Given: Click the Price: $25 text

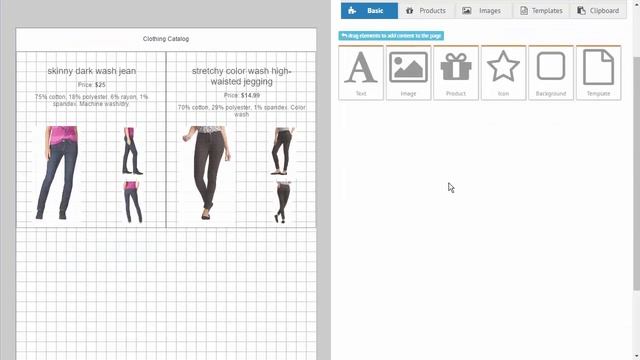Looking at the screenshot, I should pos(91,85).
